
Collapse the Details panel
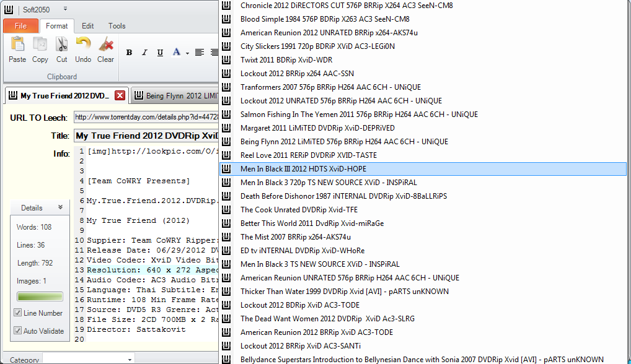click(x=60, y=207)
